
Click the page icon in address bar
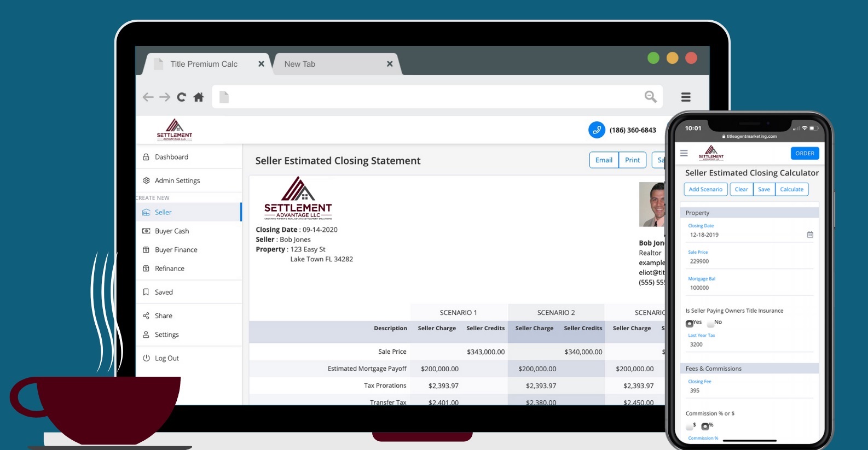224,97
